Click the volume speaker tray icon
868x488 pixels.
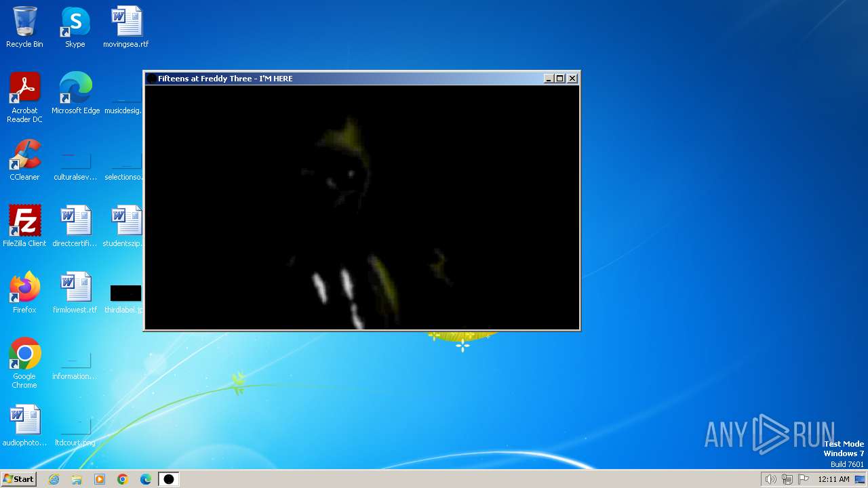[770, 479]
